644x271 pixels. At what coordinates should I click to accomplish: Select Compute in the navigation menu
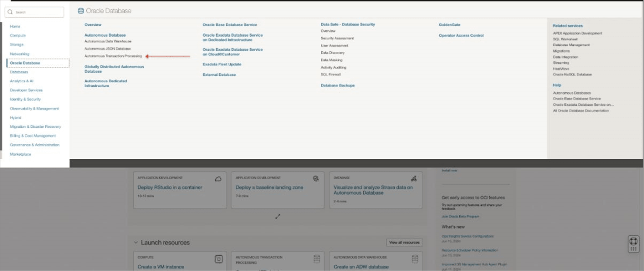18,36
